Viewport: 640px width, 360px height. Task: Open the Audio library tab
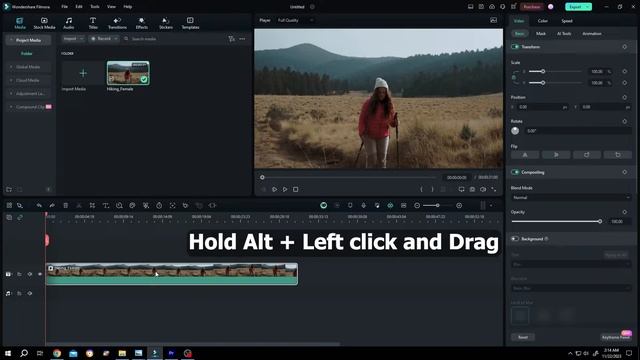click(x=69, y=23)
